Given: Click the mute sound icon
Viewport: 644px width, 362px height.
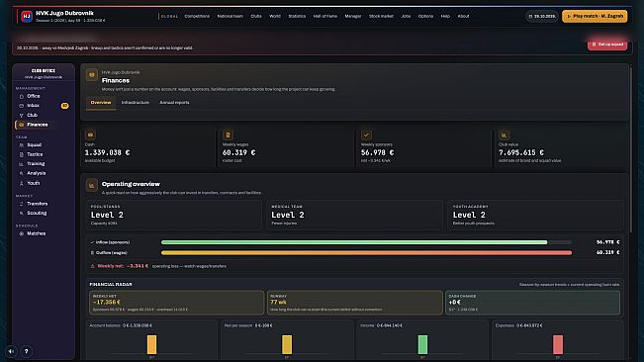Looking at the screenshot, I should coord(11,351).
